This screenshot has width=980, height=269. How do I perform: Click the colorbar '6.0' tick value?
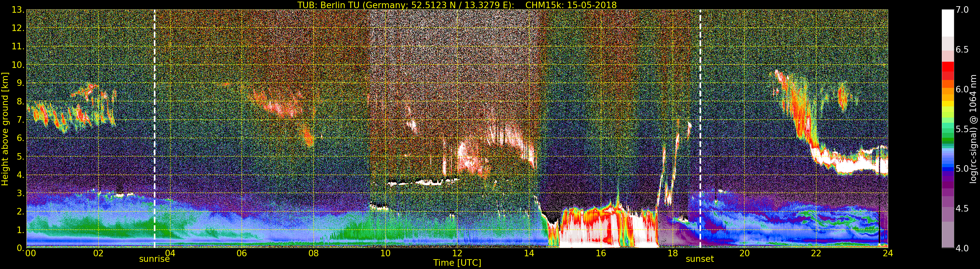pyautogui.click(x=962, y=89)
